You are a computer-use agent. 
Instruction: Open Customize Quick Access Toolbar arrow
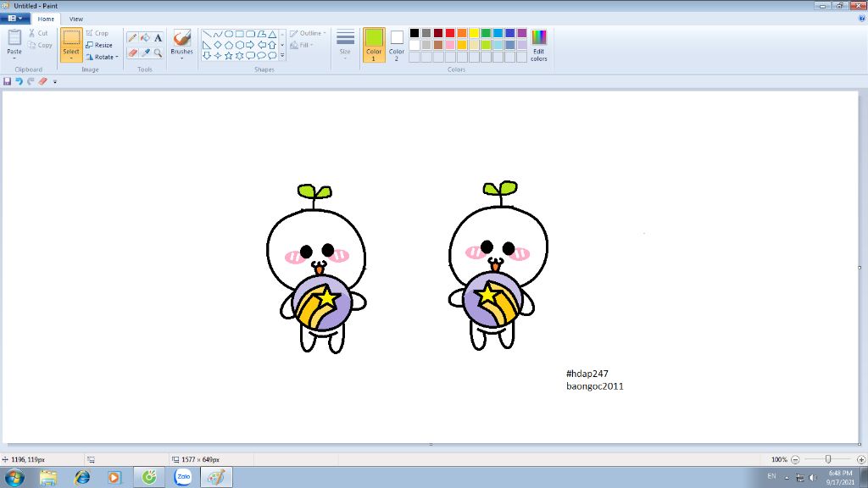point(55,82)
